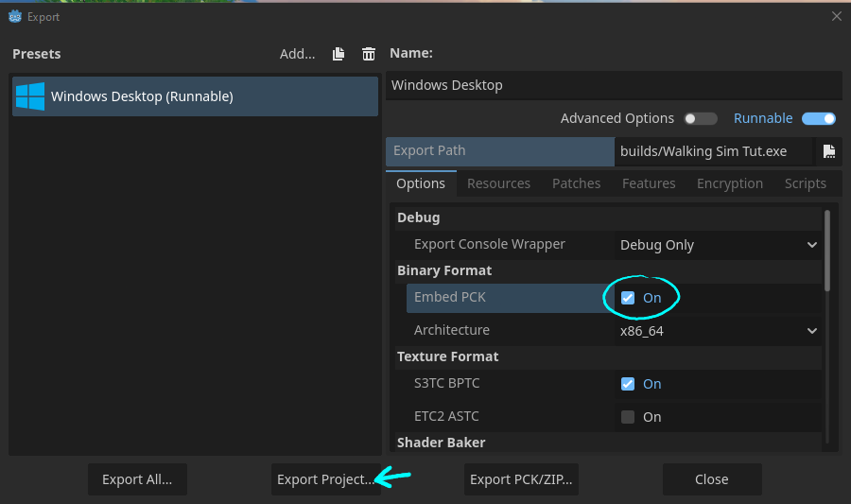Click Export Console Wrapper label
Screen dimensions: 851x504
coord(490,245)
